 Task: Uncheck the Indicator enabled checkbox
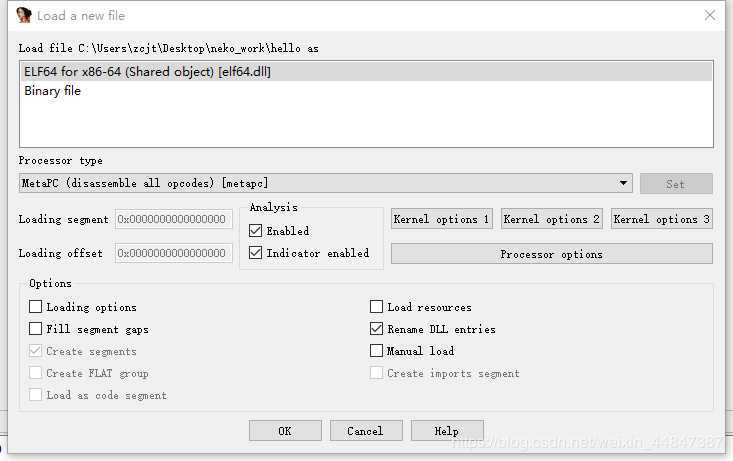256,253
